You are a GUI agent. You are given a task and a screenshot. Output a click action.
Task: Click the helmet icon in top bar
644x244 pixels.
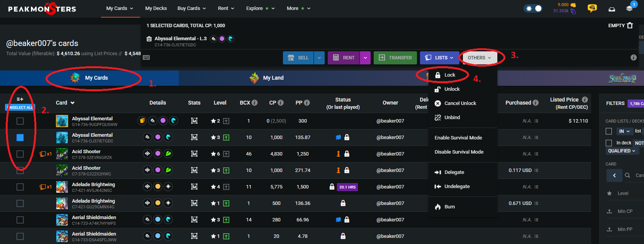coord(612,9)
